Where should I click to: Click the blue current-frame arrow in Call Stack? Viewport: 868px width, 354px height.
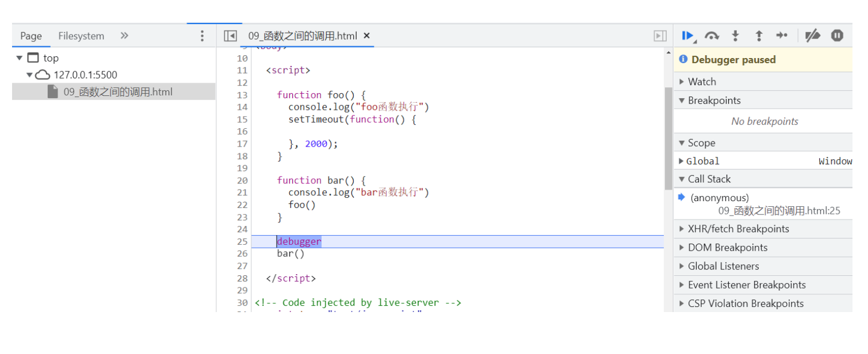682,197
